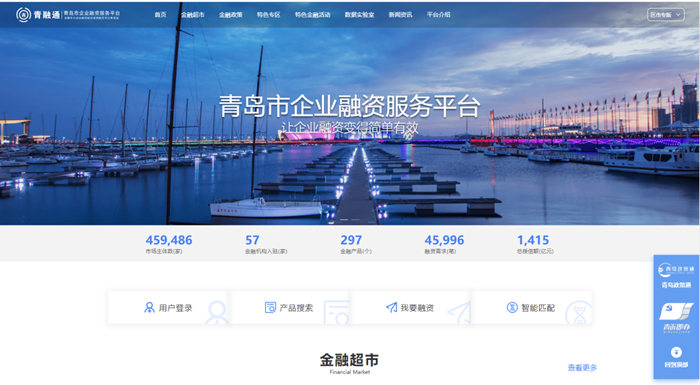Open 金融超市 in the navigation bar
Image resolution: width=700 pixels, height=385 pixels.
click(x=192, y=15)
